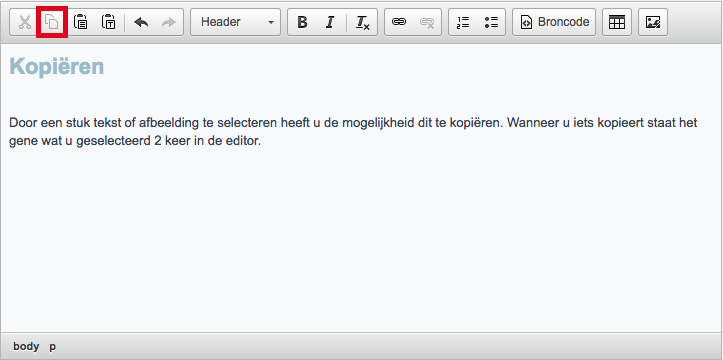This screenshot has width=723, height=360.
Task: Toggle bold formatting
Action: click(302, 22)
